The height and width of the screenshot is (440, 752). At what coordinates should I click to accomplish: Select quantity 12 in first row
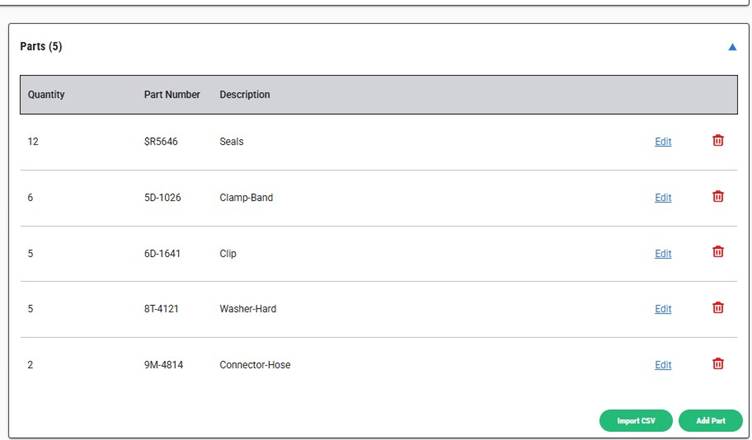pos(33,142)
